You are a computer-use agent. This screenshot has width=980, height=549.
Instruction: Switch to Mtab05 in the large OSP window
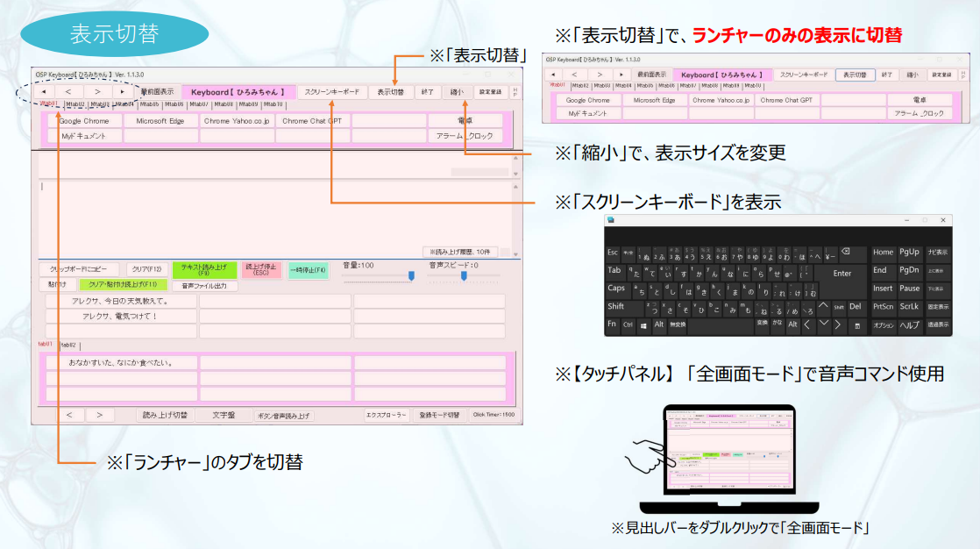pos(150,104)
